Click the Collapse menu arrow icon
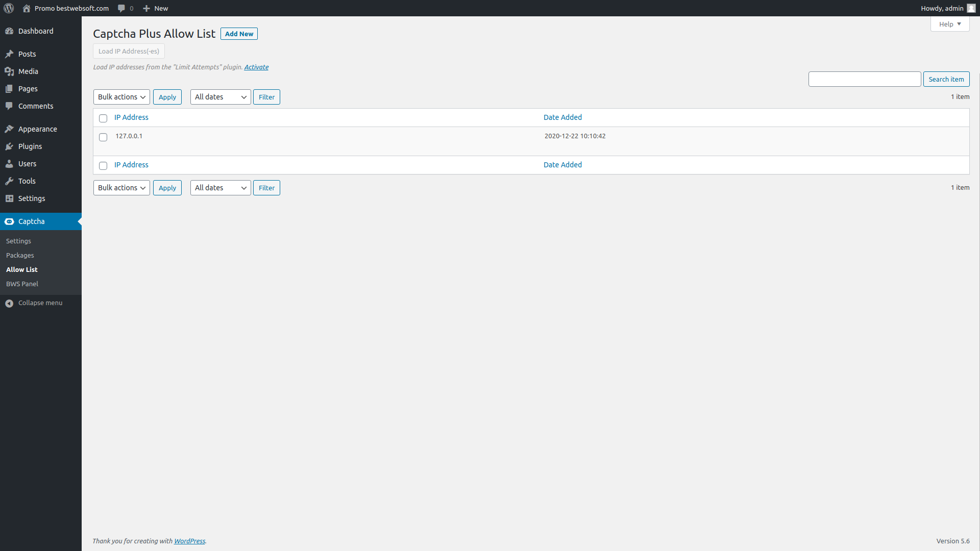 pos(9,303)
